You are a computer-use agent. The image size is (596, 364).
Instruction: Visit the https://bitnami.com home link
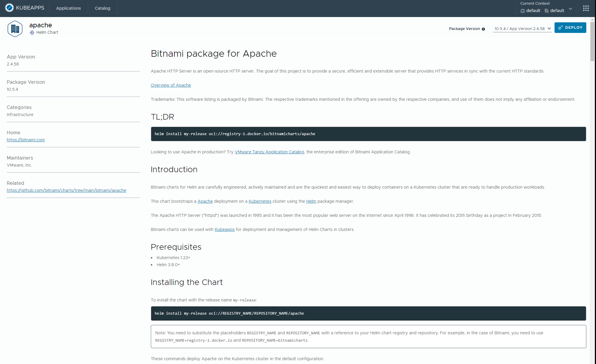(x=26, y=140)
